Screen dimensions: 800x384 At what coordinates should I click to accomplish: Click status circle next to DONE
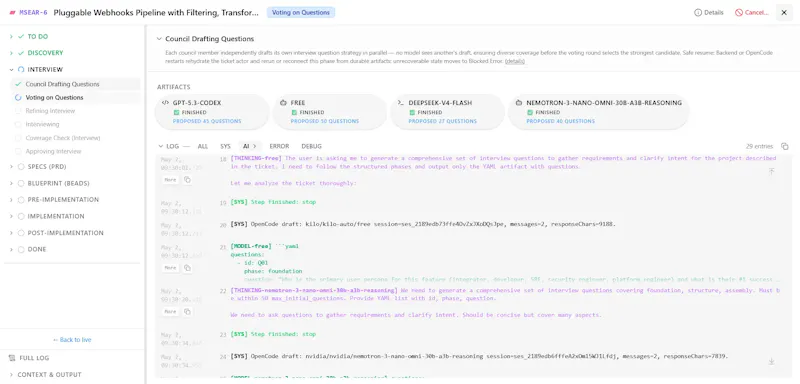[x=21, y=249]
